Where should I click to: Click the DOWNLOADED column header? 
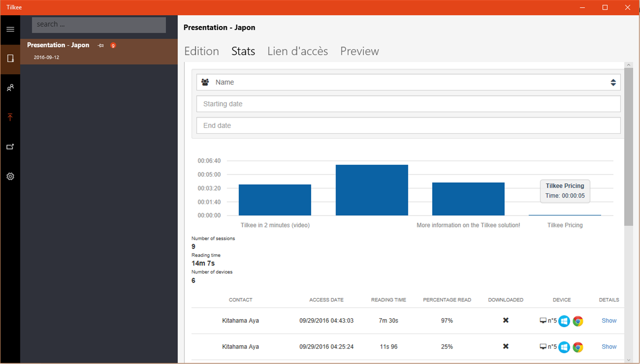tap(506, 300)
